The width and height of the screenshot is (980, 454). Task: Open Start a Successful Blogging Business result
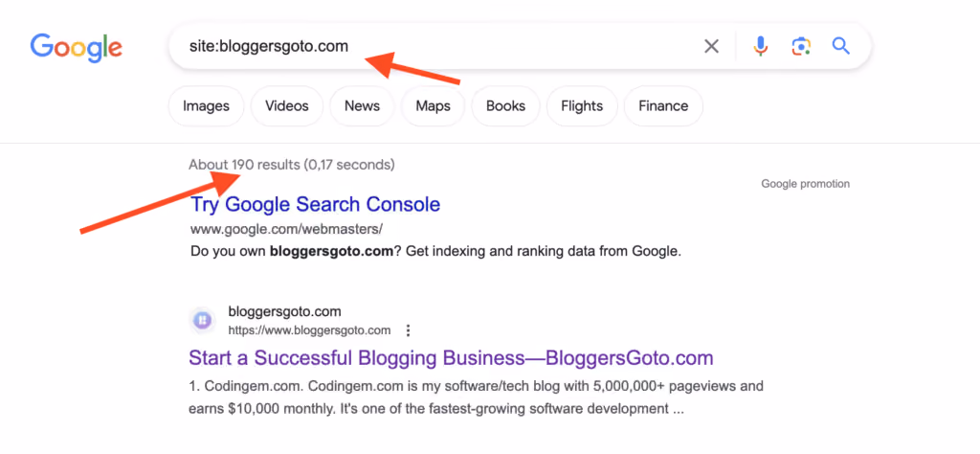point(452,358)
